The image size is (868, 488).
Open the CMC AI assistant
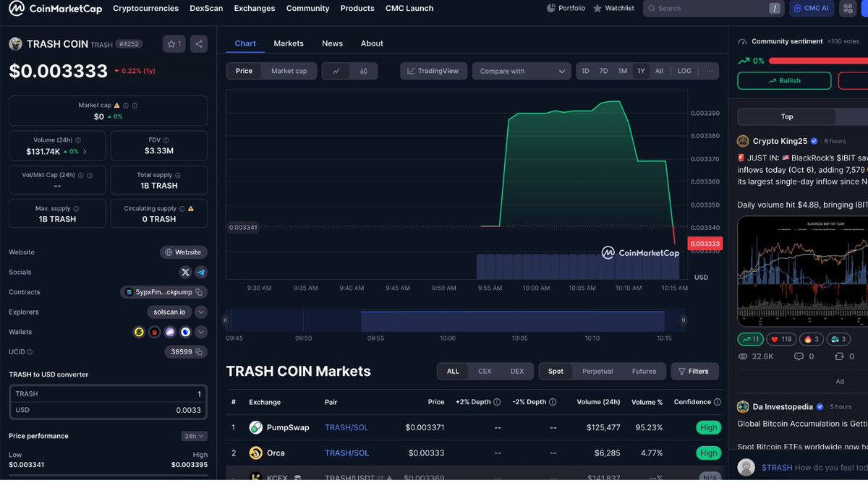click(811, 8)
